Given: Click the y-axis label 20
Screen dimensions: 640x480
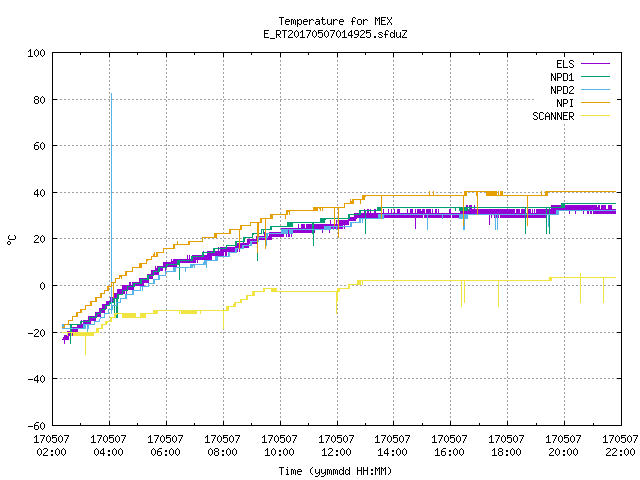Looking at the screenshot, I should point(40,239).
